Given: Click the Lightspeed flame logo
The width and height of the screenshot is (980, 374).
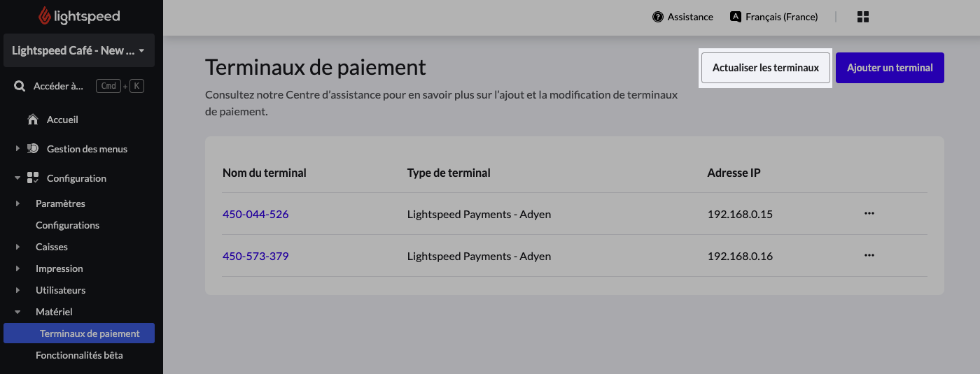Looking at the screenshot, I should tap(45, 15).
